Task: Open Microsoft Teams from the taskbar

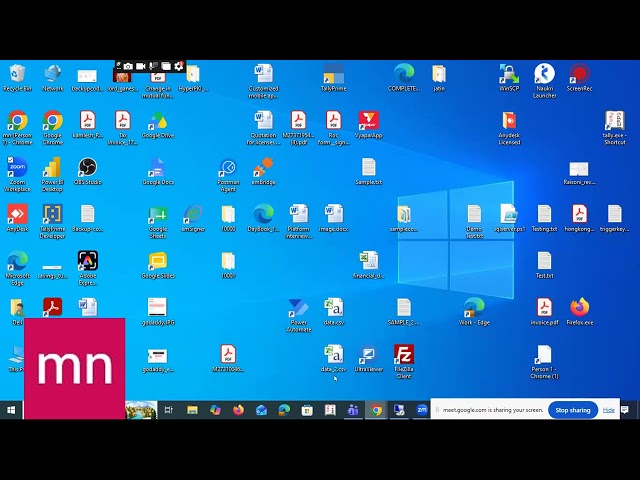Action: (353, 410)
